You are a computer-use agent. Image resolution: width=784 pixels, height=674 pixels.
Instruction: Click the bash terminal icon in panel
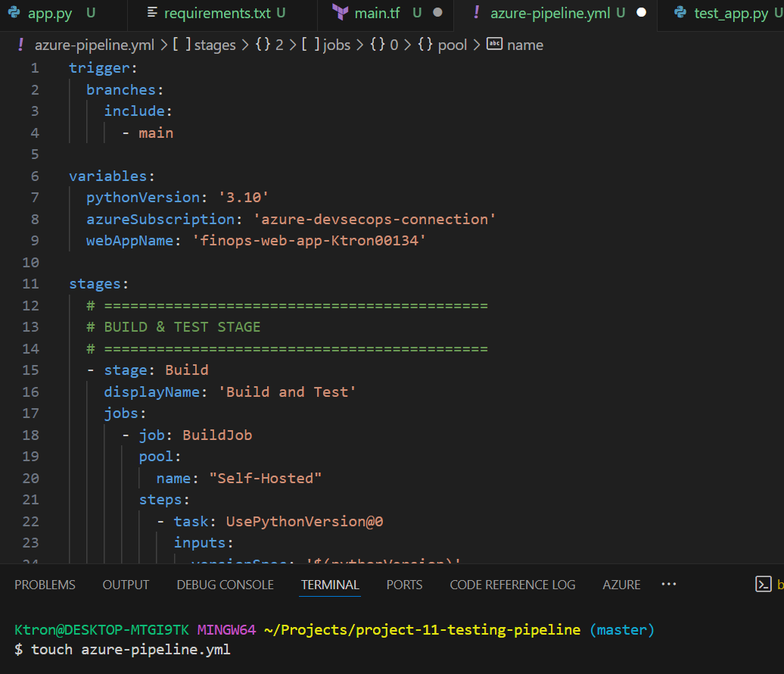[763, 584]
